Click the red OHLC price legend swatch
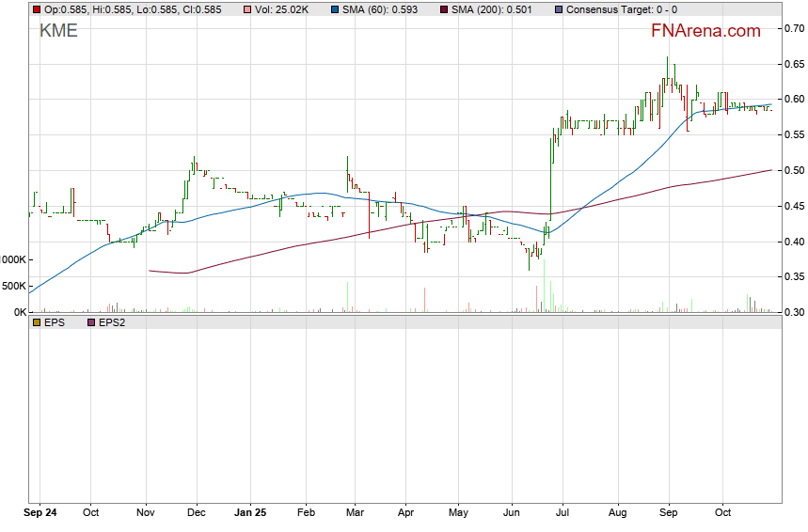This screenshot has height=532, width=808. [x=37, y=10]
